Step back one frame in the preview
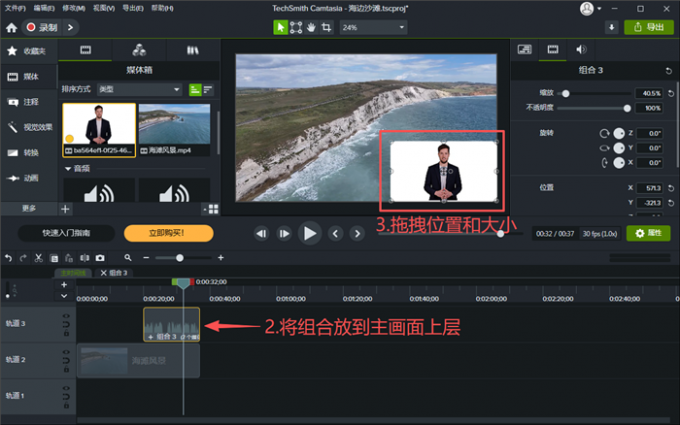Image resolution: width=680 pixels, height=425 pixels. click(x=261, y=234)
